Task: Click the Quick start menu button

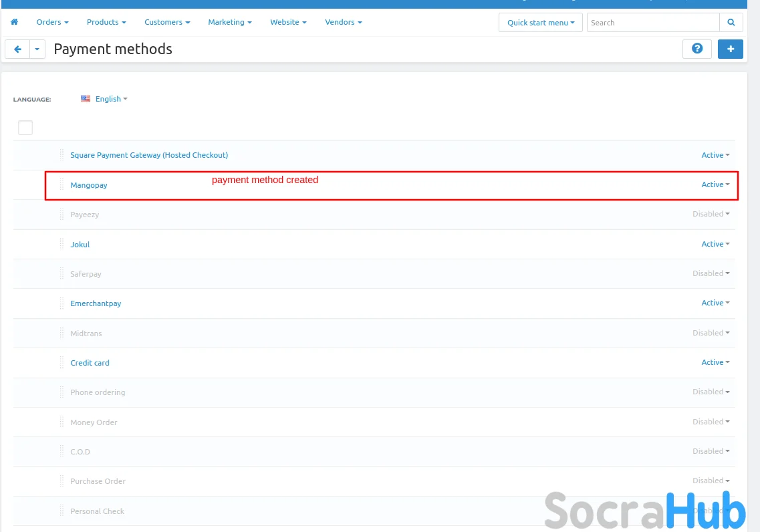Action: pyautogui.click(x=540, y=23)
